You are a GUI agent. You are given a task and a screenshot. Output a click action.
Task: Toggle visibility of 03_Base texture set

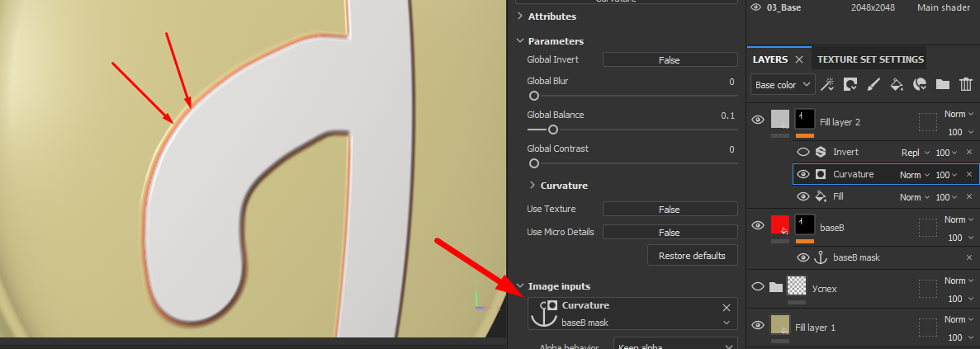[x=755, y=7]
